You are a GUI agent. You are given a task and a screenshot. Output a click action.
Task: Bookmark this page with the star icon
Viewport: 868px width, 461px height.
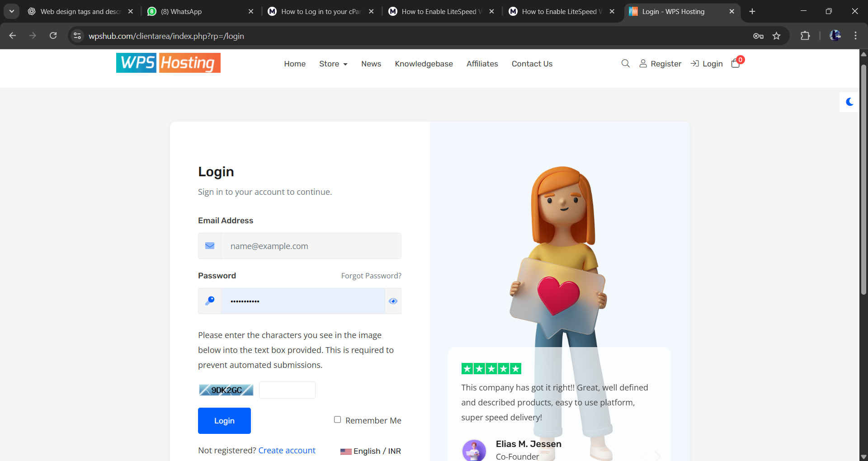pos(776,36)
